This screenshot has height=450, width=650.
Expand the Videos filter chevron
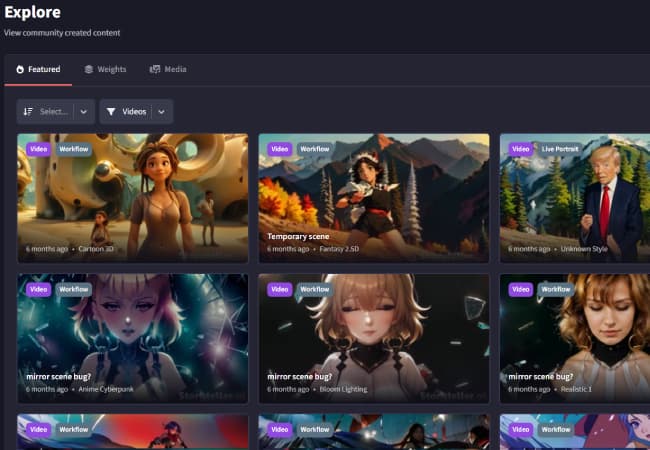coord(162,111)
